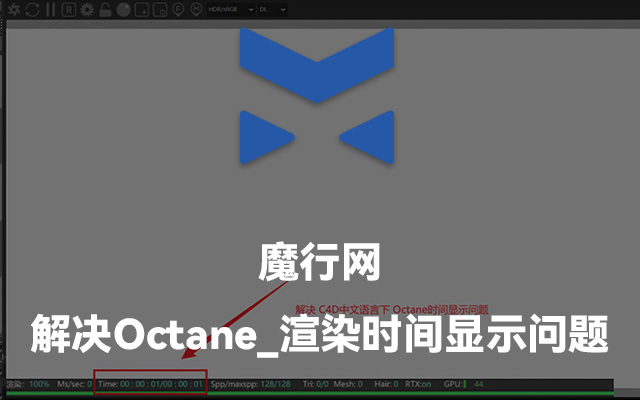Click the Time 00:00:01/00:00:01 readout
The image size is (640, 400).
click(x=150, y=384)
